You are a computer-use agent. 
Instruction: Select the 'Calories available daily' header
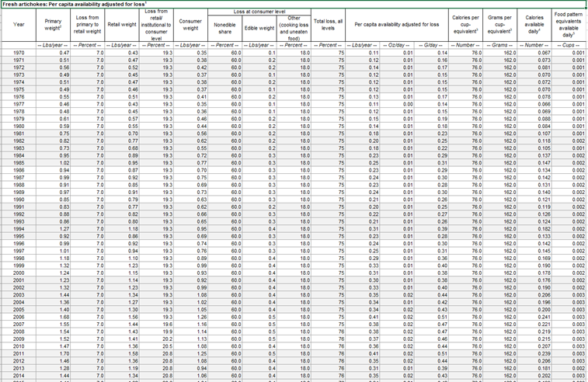(534, 25)
